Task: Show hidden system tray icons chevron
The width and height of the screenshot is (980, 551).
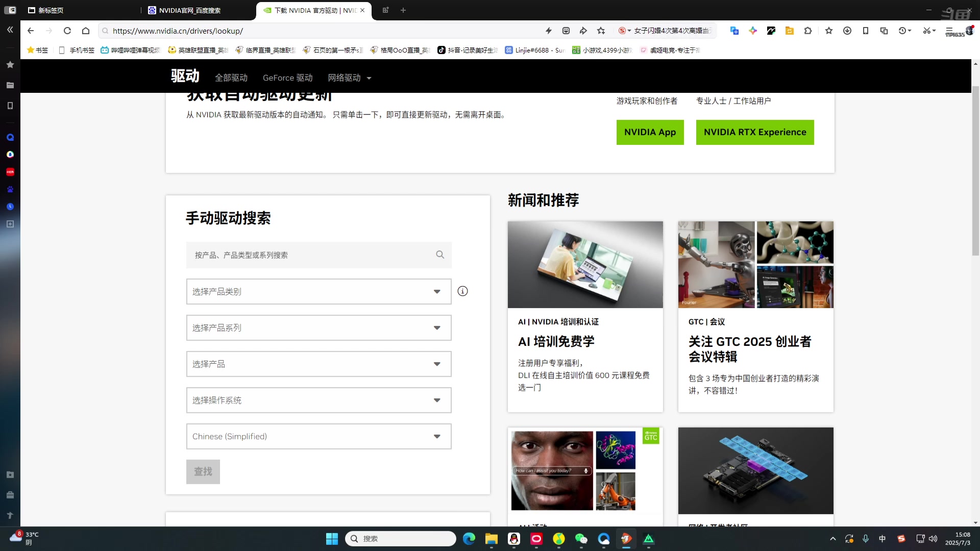Action: pyautogui.click(x=833, y=539)
